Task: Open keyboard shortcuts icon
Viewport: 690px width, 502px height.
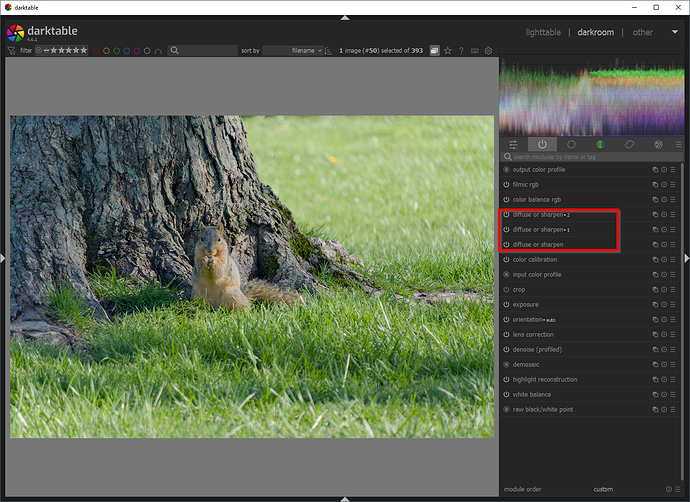Action: [x=475, y=51]
